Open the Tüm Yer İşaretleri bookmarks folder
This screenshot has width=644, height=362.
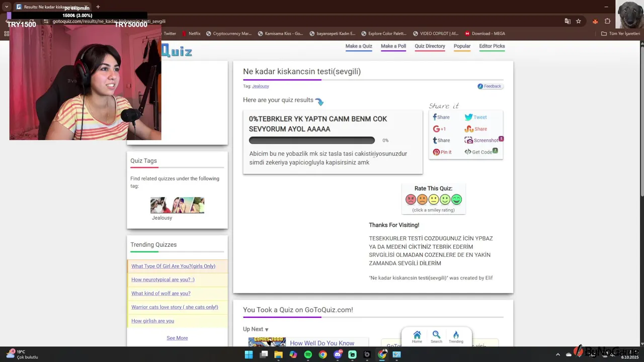coord(620,34)
